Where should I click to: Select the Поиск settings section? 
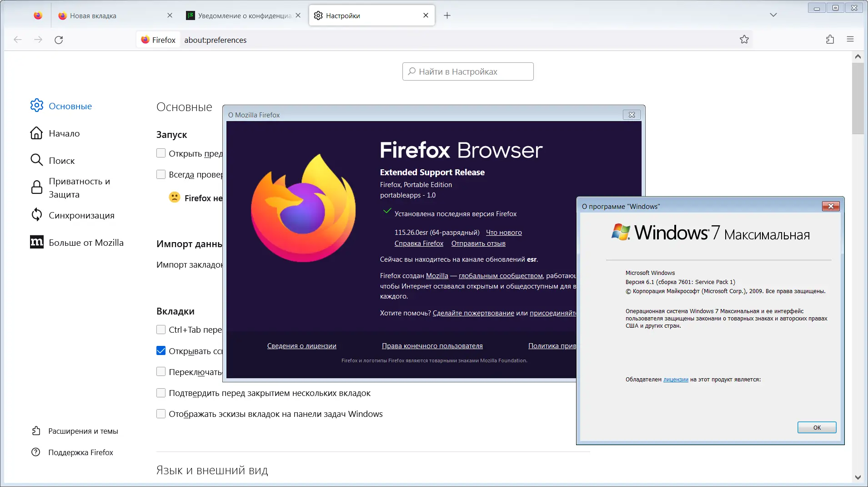point(61,160)
